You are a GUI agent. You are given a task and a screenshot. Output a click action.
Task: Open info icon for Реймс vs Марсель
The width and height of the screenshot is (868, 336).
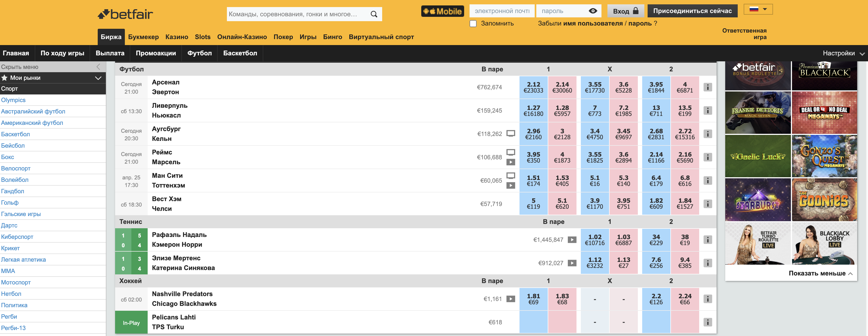coord(708,157)
